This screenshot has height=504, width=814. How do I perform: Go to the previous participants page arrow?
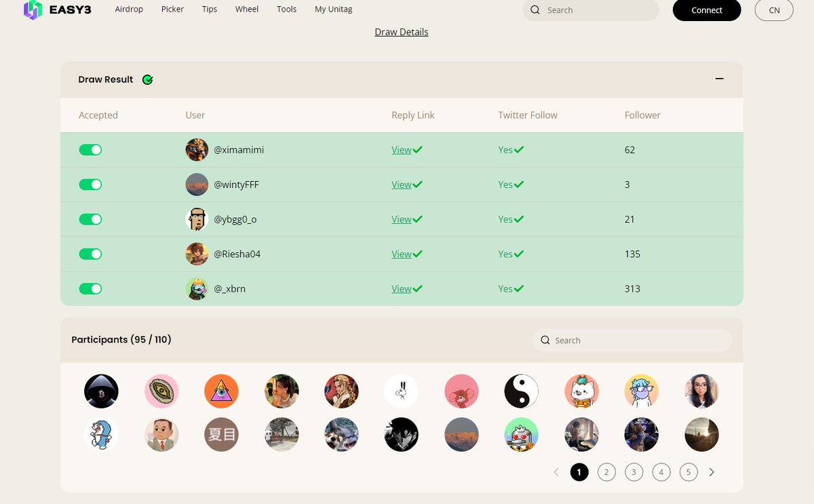tap(556, 472)
